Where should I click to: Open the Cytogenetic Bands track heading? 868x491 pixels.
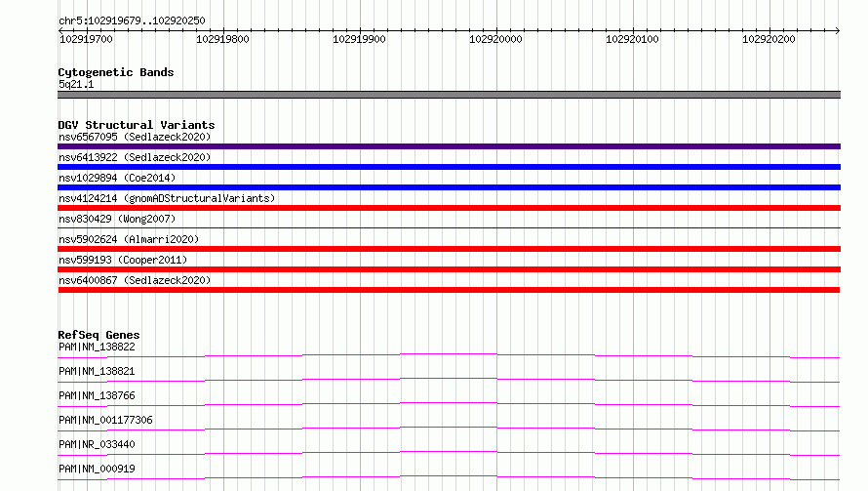(x=116, y=72)
